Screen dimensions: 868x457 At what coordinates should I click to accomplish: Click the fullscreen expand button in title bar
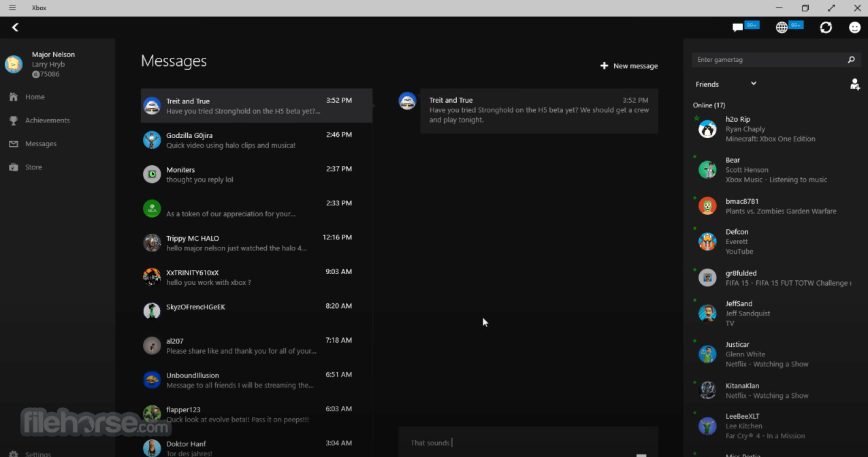tap(831, 8)
